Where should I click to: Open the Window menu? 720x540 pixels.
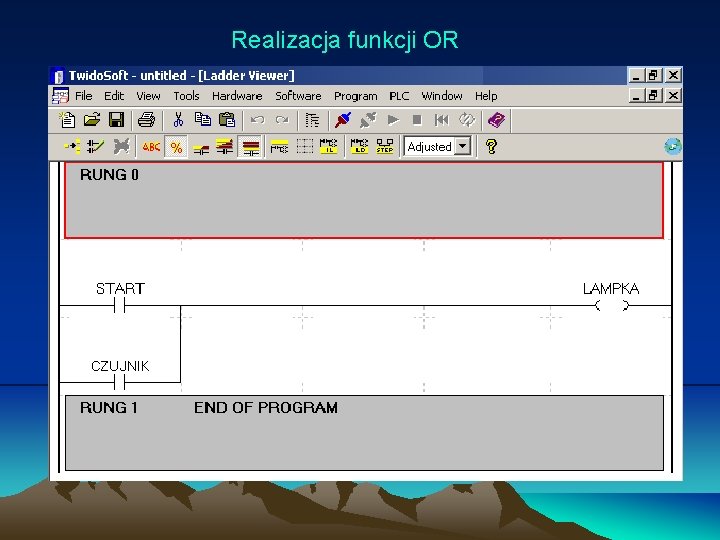(442, 96)
